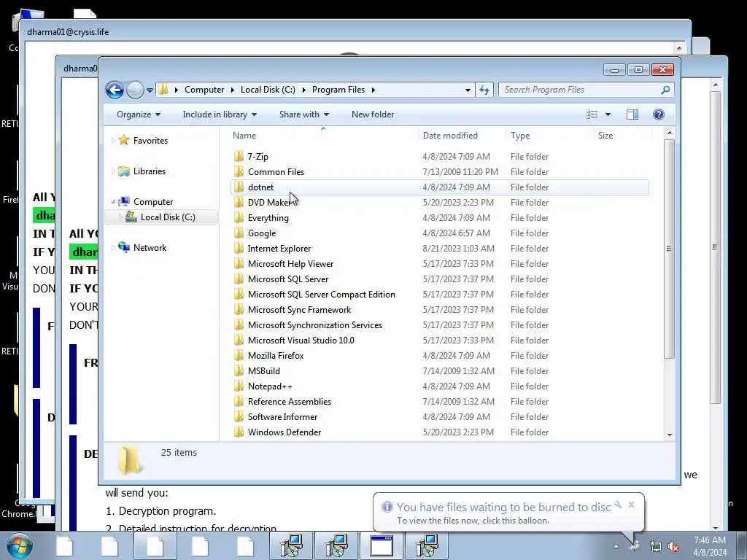Open the Share with menu

tap(304, 114)
